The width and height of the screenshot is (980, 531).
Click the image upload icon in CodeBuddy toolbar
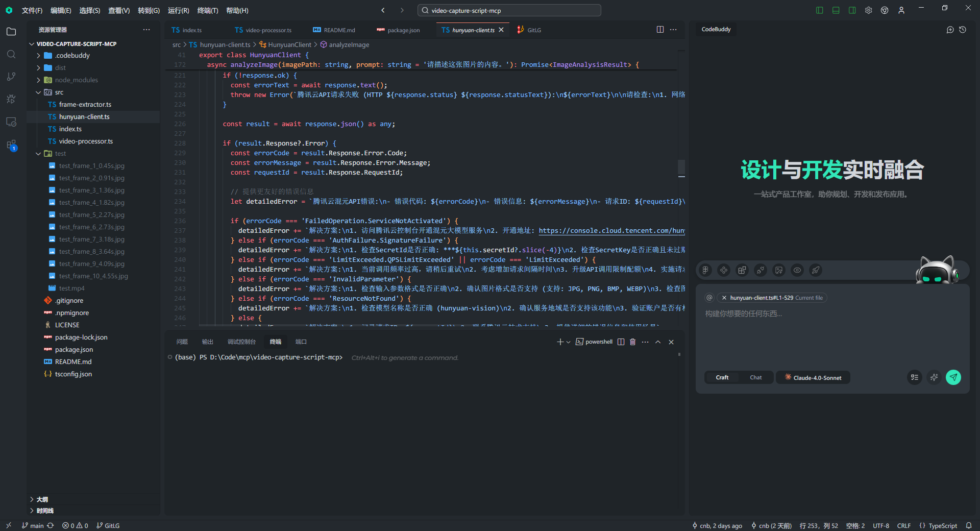pos(779,270)
